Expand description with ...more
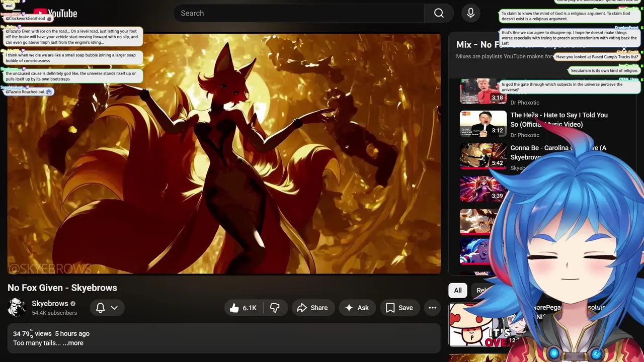 73,343
